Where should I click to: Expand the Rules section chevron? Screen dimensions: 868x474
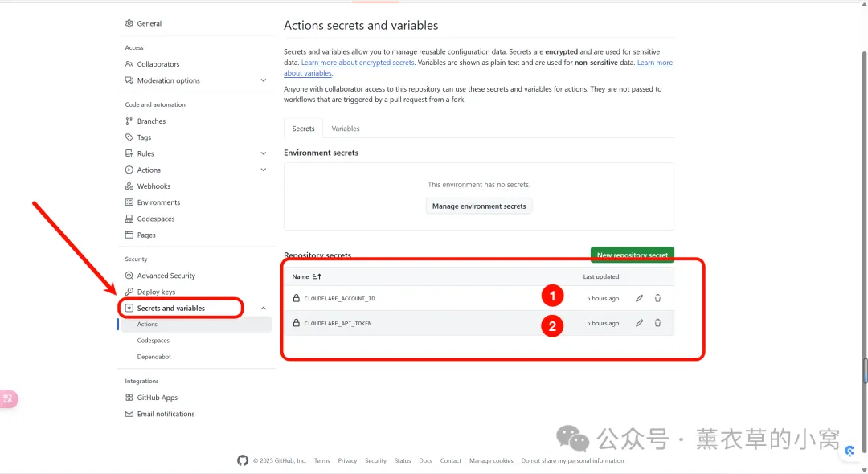click(x=264, y=153)
